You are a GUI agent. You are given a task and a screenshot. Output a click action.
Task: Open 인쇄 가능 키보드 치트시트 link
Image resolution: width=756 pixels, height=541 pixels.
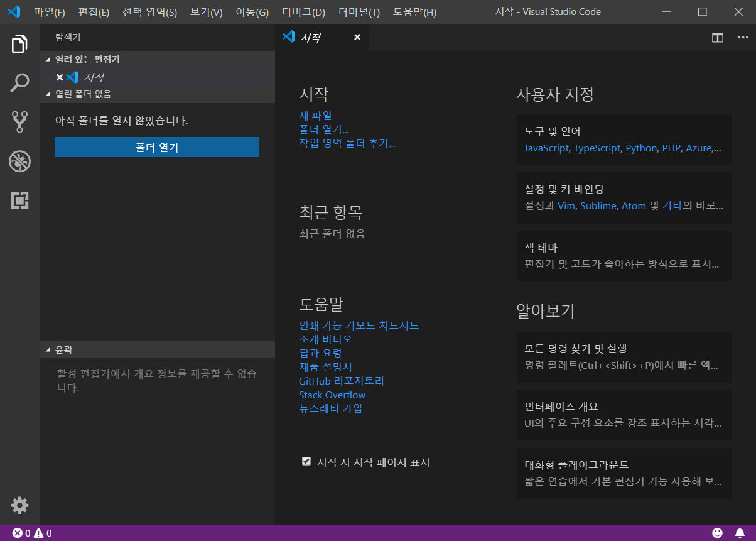click(x=359, y=325)
